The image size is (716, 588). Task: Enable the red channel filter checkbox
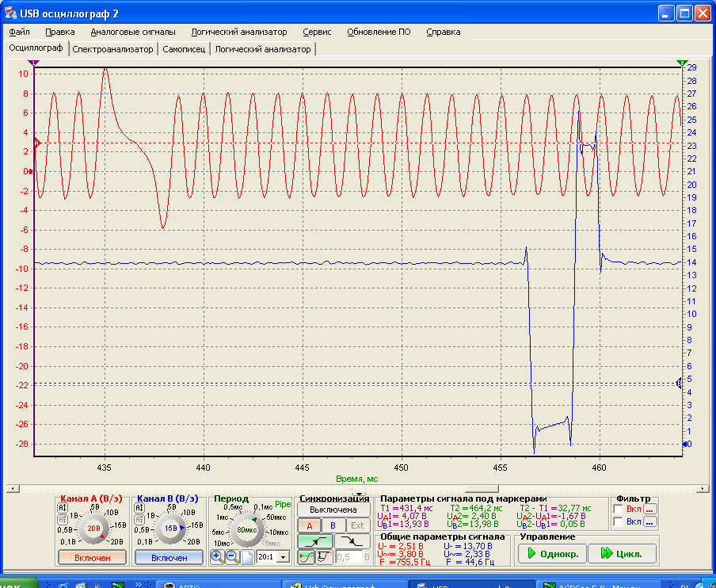click(619, 509)
